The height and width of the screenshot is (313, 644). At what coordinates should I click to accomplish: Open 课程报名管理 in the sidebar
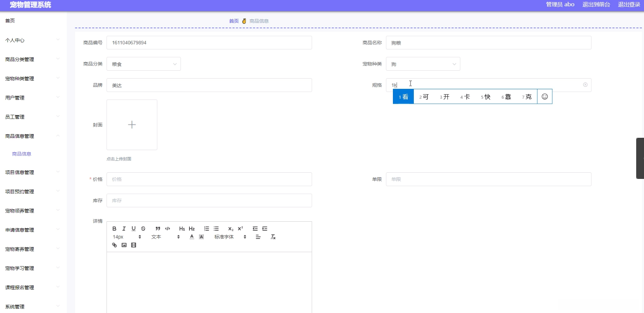(x=33, y=287)
